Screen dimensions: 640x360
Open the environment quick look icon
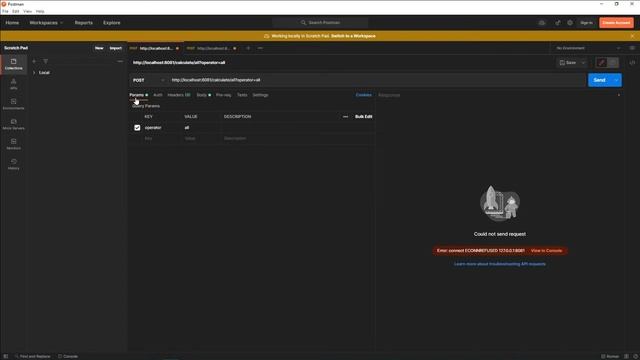[632, 48]
